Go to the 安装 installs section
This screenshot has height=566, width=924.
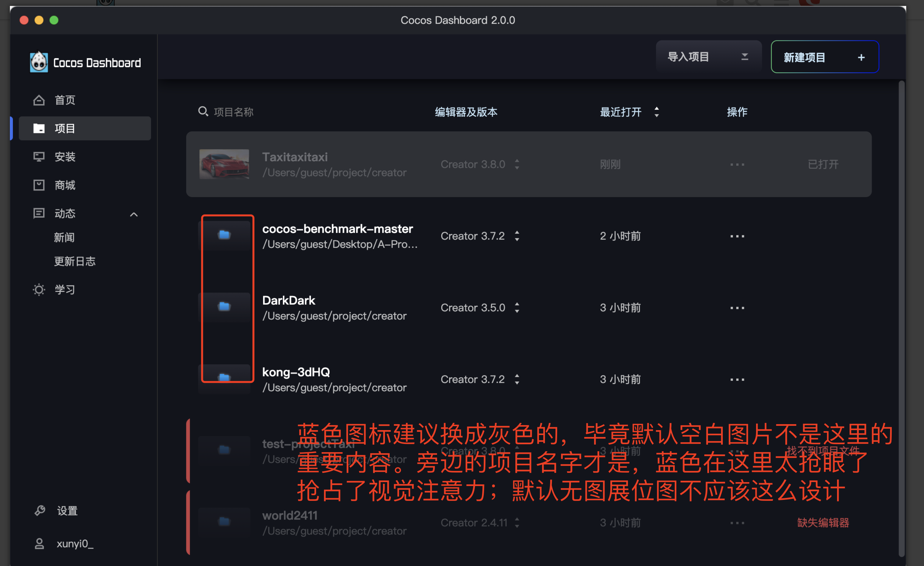pyautogui.click(x=65, y=157)
